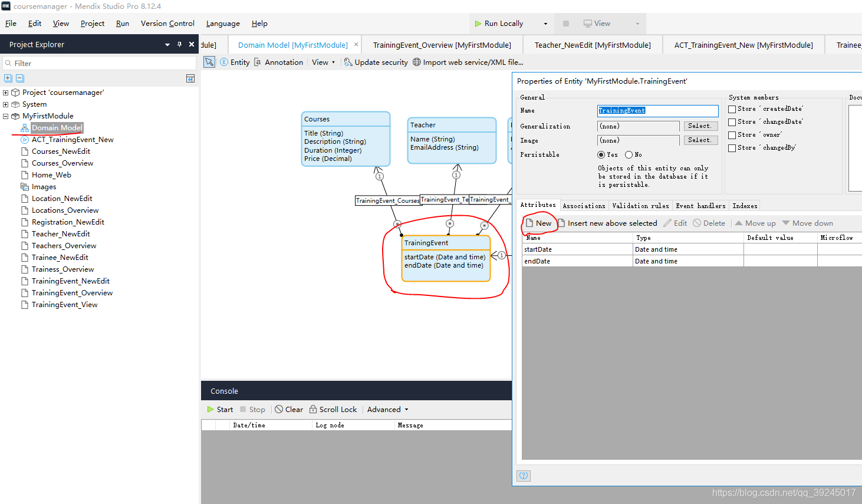The width and height of the screenshot is (862, 504).
Task: Collapse the MyFirstModule tree node
Action: coord(6,116)
